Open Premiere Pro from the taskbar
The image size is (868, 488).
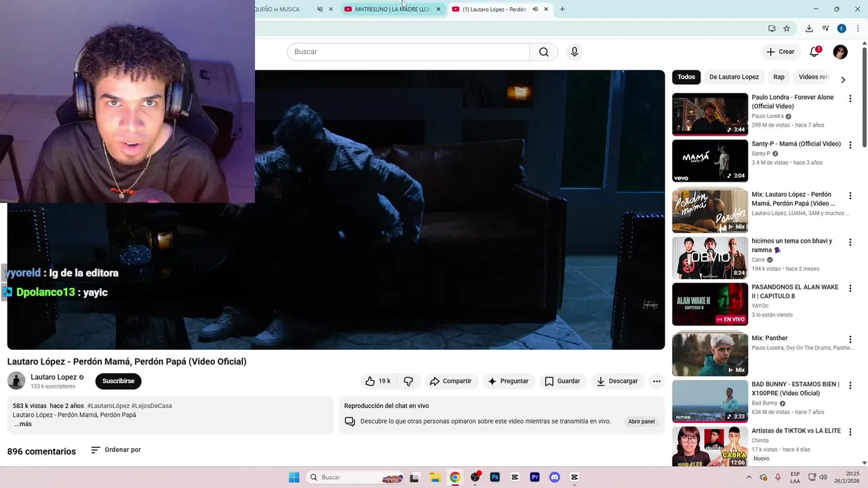click(535, 477)
